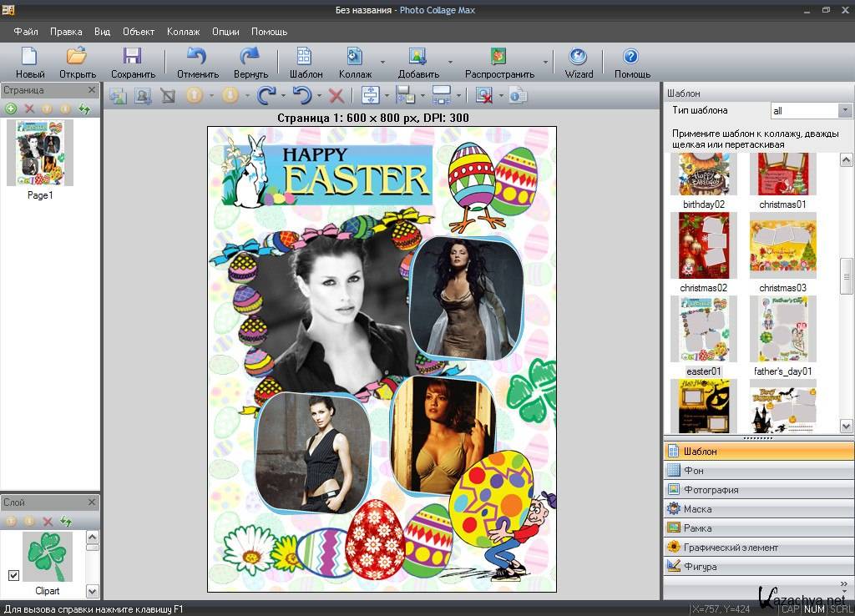Expand the Коллаж toolbar dropdown arrow
The width and height of the screenshot is (855, 616).
(382, 62)
